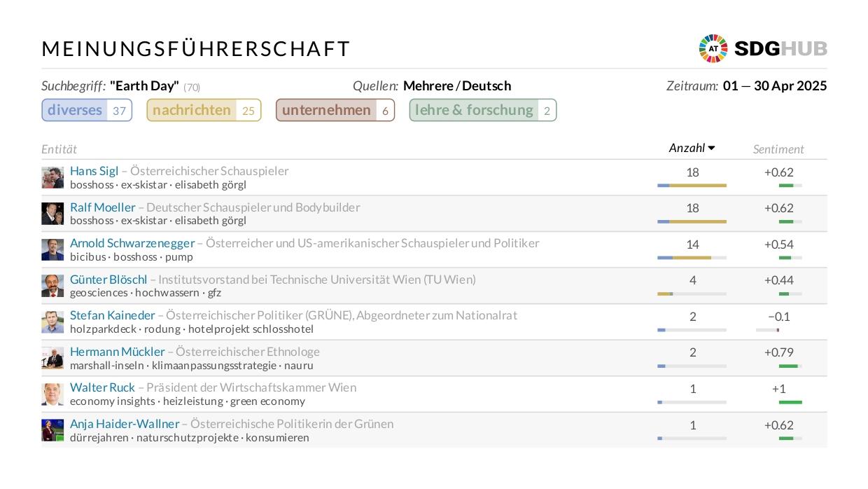
Task: Open the Hermann Mückler entity link
Action: (x=118, y=352)
